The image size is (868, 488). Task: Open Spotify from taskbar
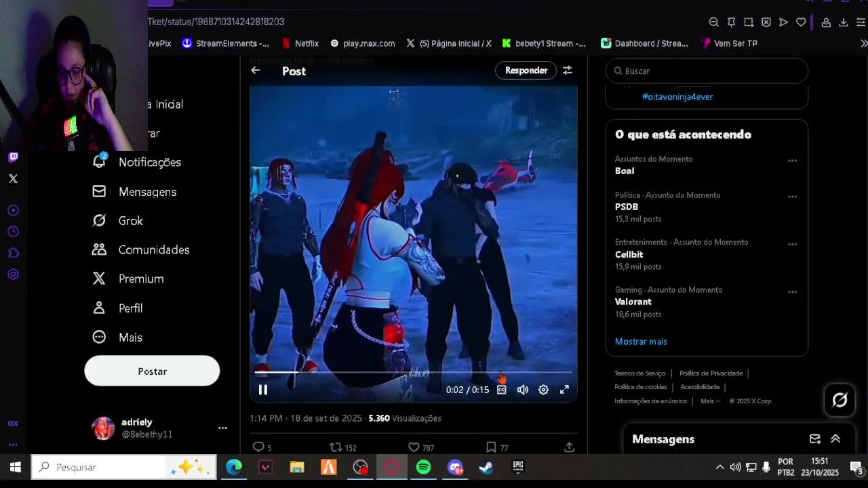(423, 467)
